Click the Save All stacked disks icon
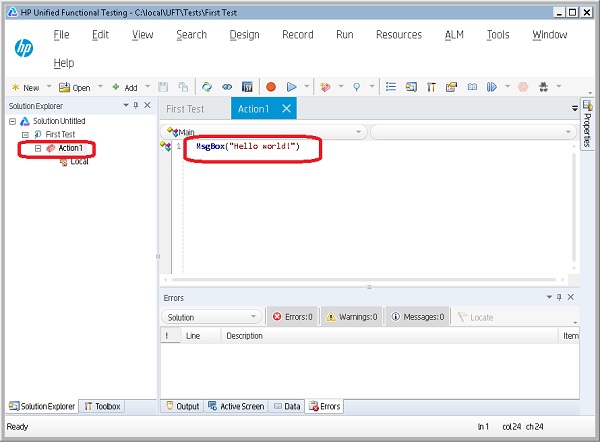 [183, 87]
